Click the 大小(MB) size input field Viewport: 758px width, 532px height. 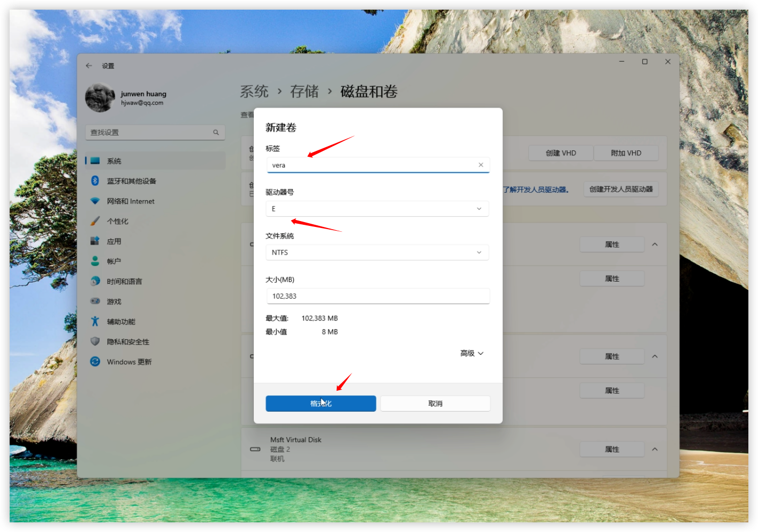click(x=377, y=296)
